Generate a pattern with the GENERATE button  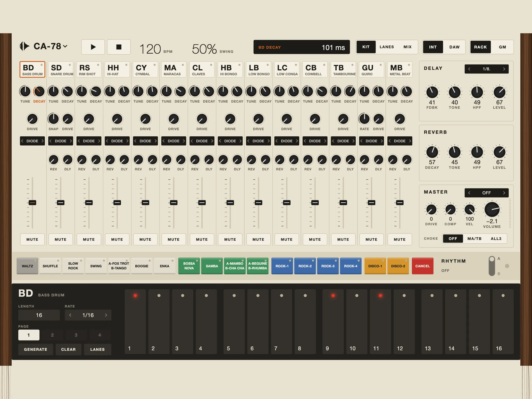(x=36, y=350)
